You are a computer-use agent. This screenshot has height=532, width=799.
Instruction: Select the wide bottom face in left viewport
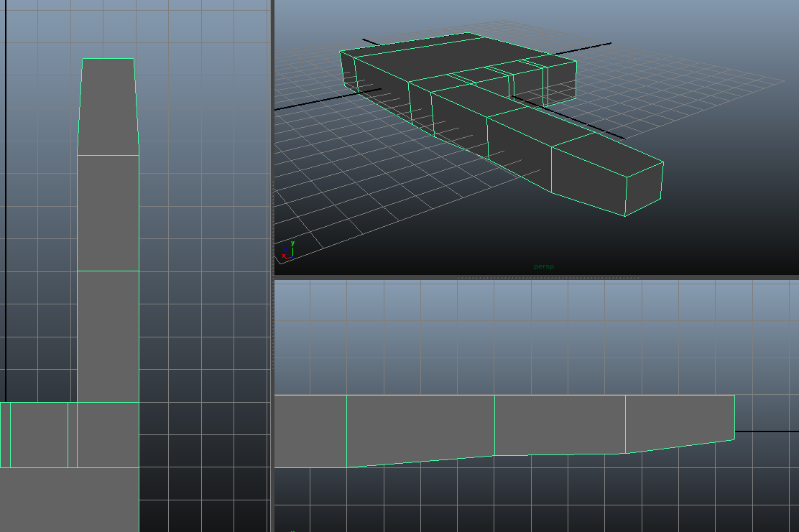(69, 499)
